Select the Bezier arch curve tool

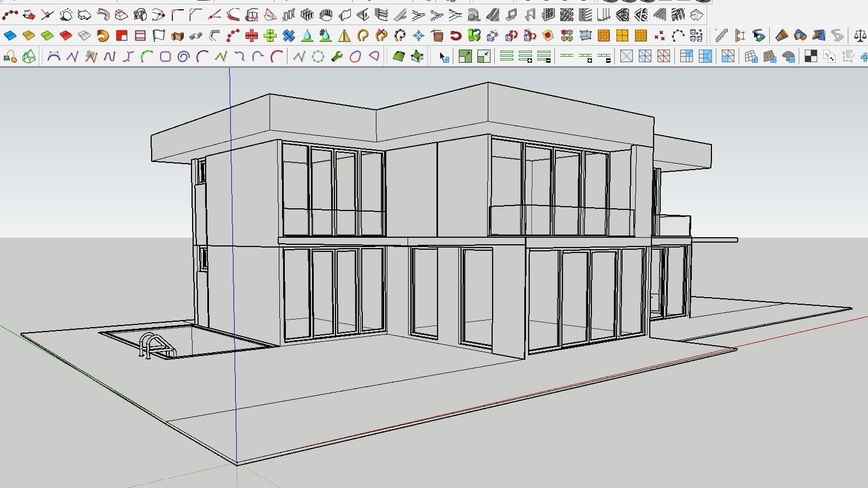click(53, 56)
